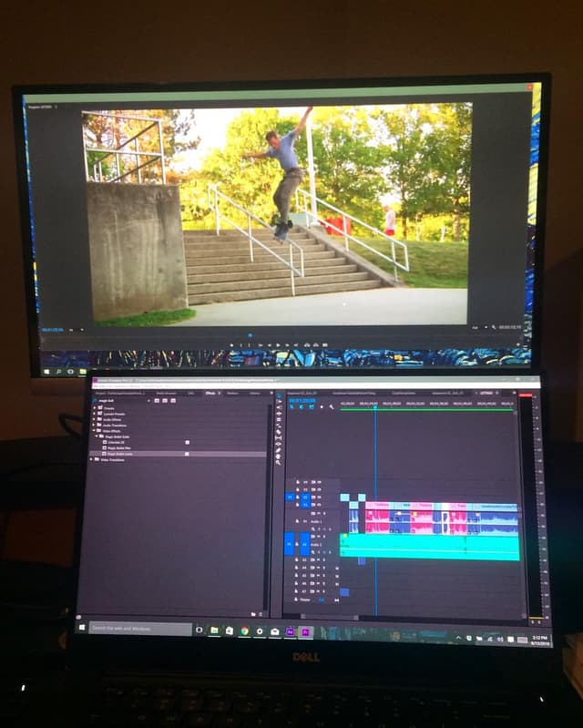Toggle lock on Audio 1 track
This screenshot has width=583, height=728.
pos(297,521)
